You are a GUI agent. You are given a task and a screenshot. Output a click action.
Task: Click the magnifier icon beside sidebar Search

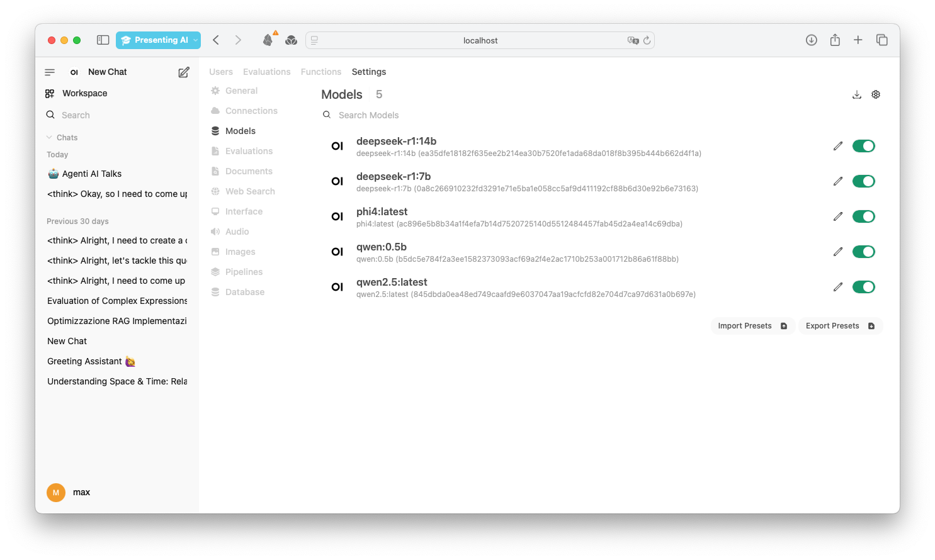coord(50,115)
